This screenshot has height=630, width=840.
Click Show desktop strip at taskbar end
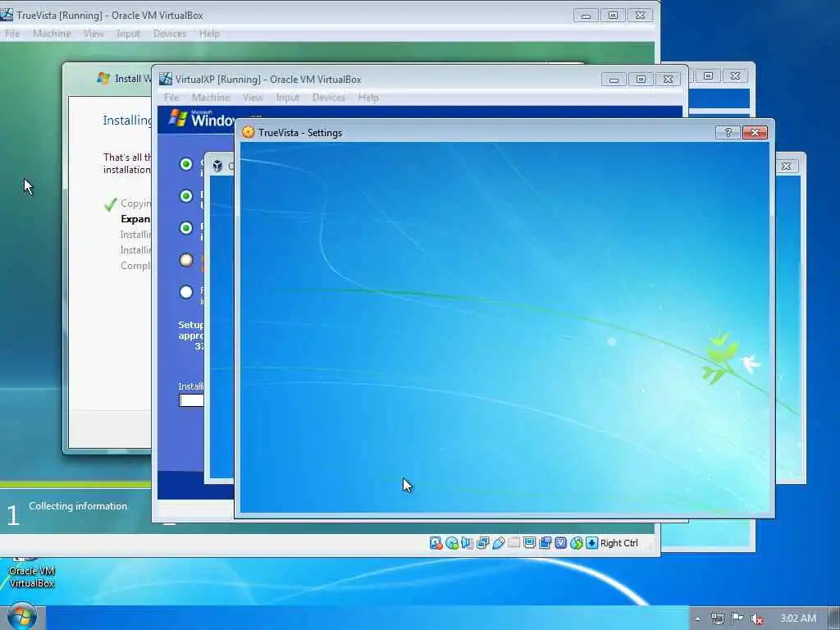click(834, 619)
